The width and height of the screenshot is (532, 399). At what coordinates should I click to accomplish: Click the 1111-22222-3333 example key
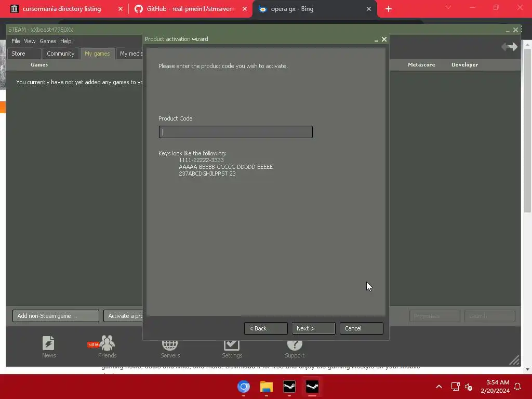tap(201, 160)
